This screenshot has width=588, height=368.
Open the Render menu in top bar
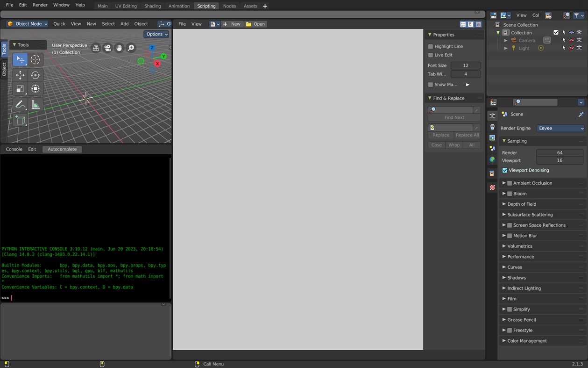click(x=40, y=5)
